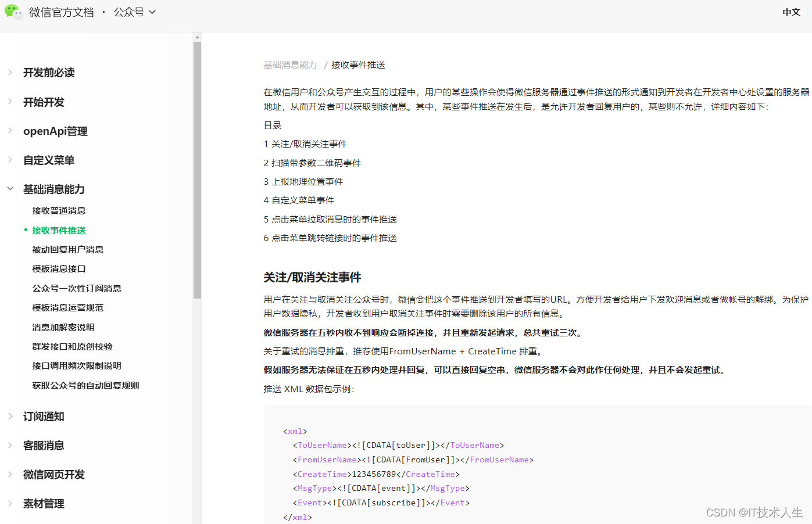Click the MsgType XML line

[x=381, y=489]
